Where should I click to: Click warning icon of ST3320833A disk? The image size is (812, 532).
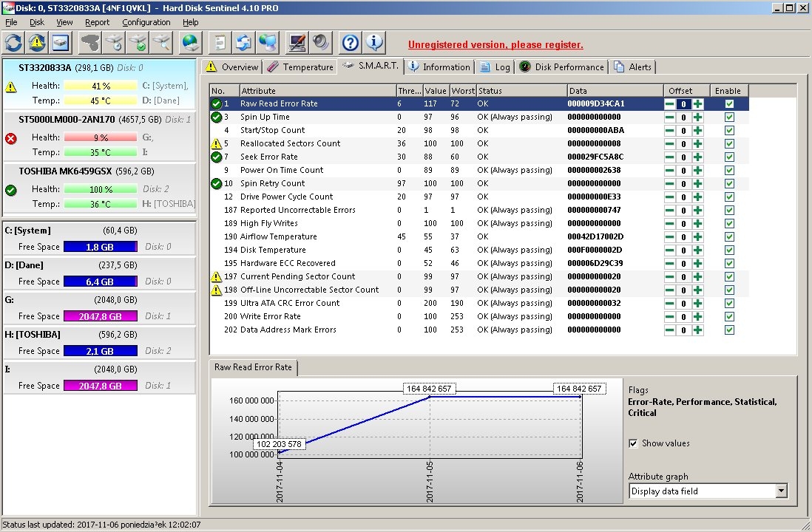(x=11, y=87)
